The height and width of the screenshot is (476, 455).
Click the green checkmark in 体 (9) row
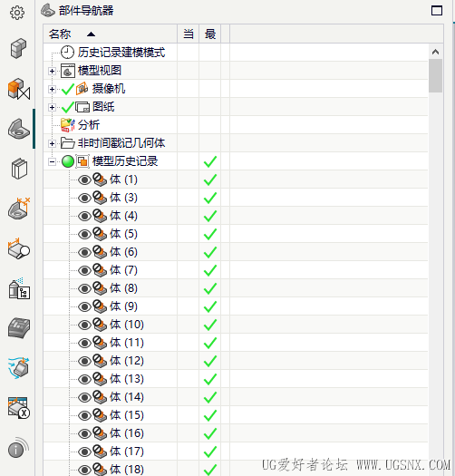coord(210,306)
